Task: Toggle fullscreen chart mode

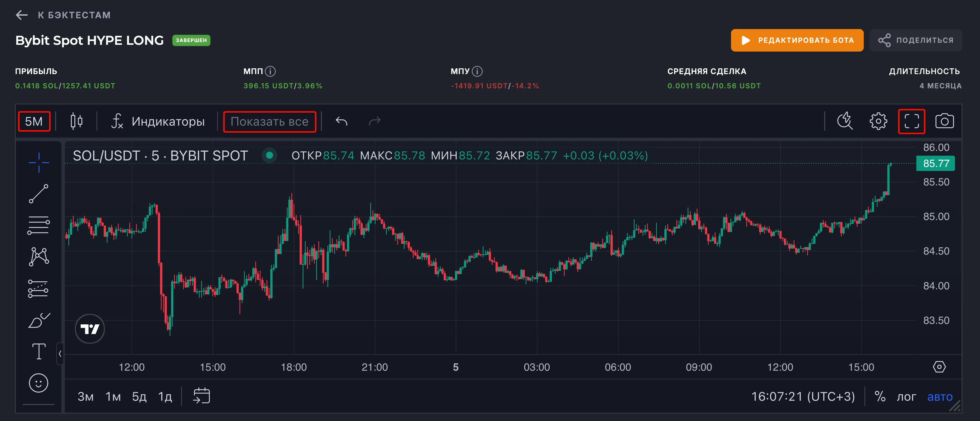Action: coord(912,122)
